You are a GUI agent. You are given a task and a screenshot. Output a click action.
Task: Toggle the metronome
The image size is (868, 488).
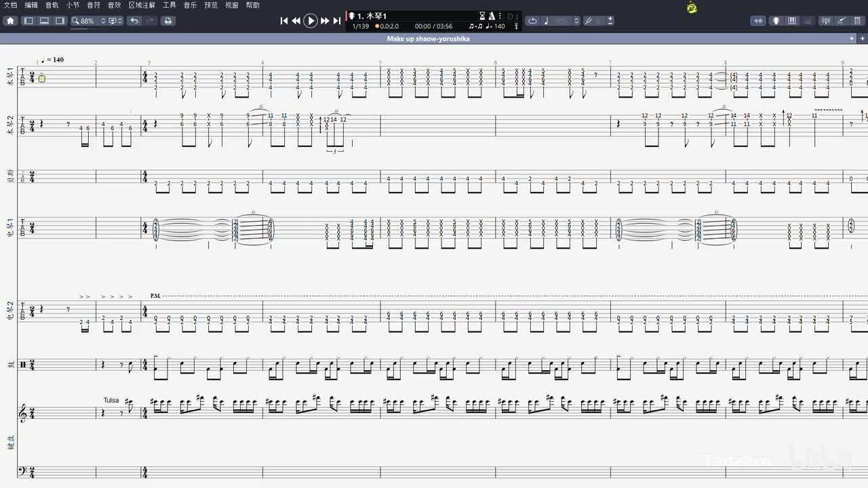pos(491,16)
